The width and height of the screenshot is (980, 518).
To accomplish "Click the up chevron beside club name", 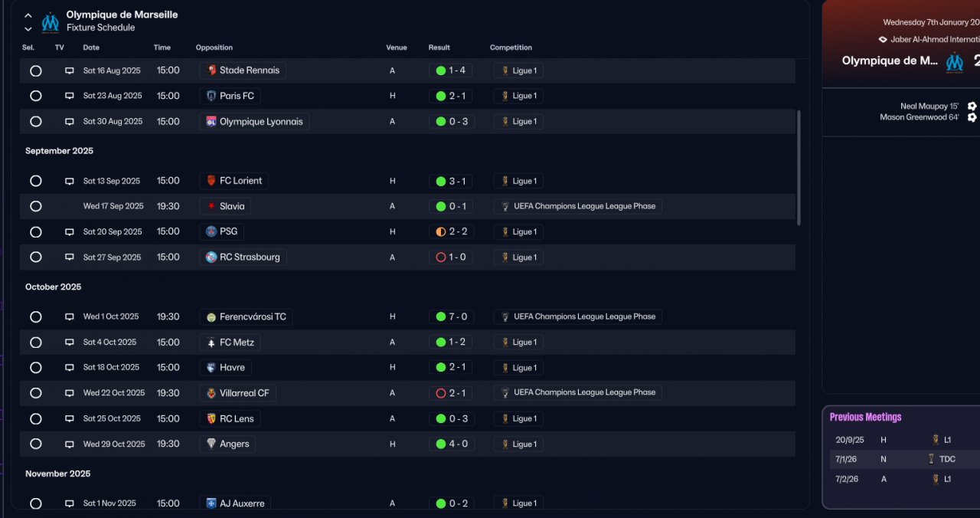I will click(x=28, y=15).
